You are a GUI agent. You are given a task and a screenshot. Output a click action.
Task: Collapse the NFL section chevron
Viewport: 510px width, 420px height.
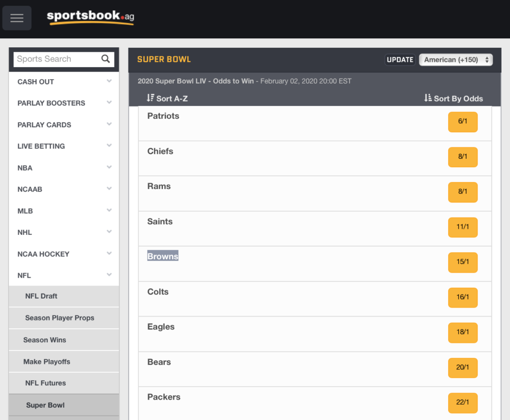109,275
